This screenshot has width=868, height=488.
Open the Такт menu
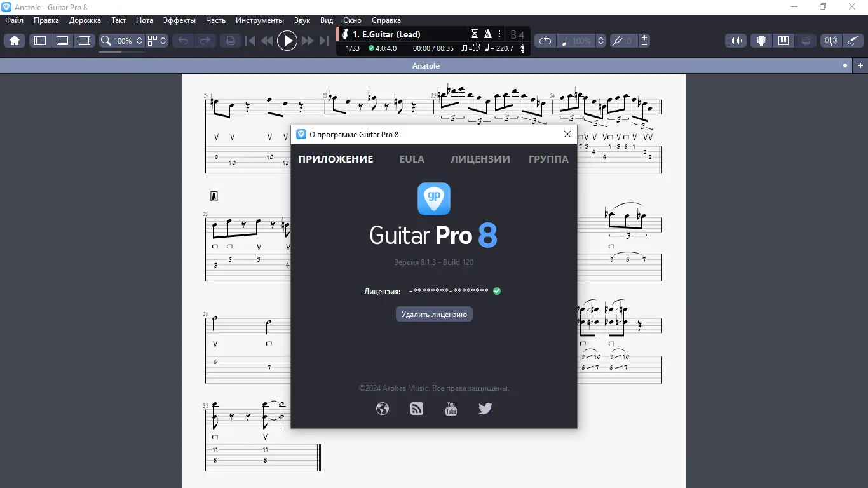(118, 20)
